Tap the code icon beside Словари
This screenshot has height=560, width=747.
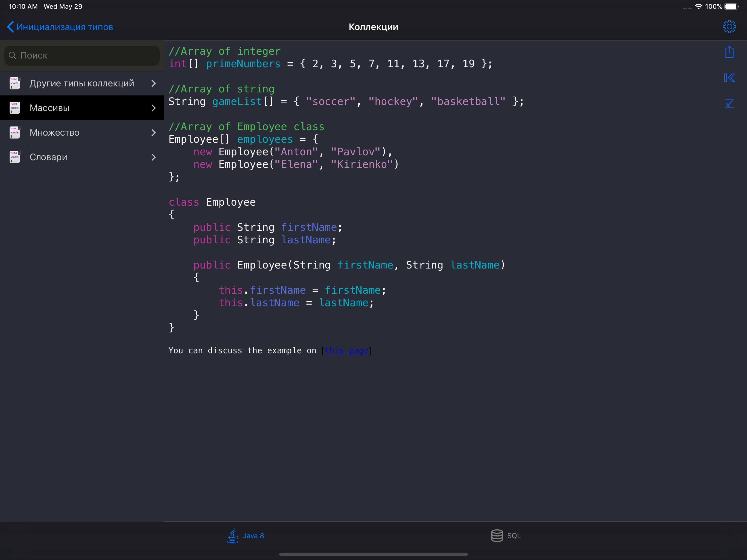[15, 157]
